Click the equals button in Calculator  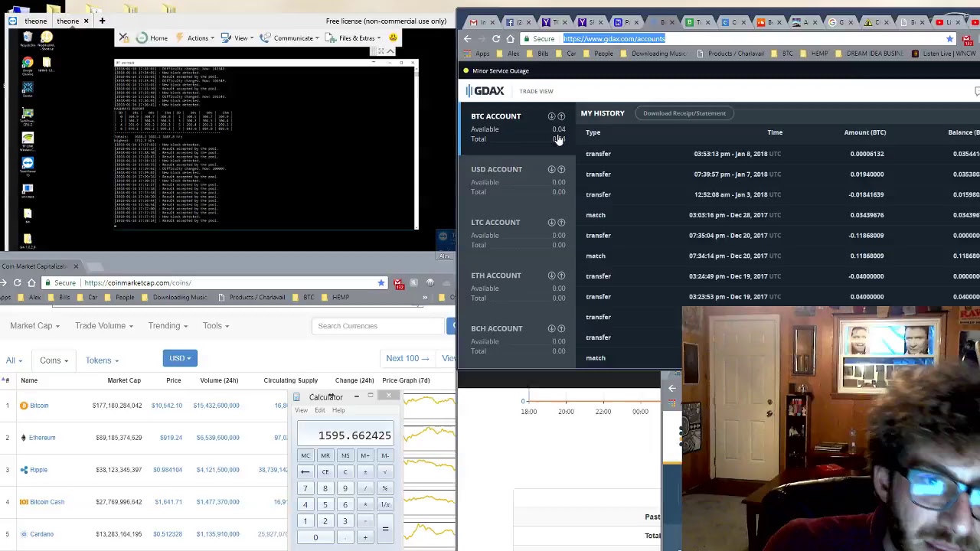[385, 529]
